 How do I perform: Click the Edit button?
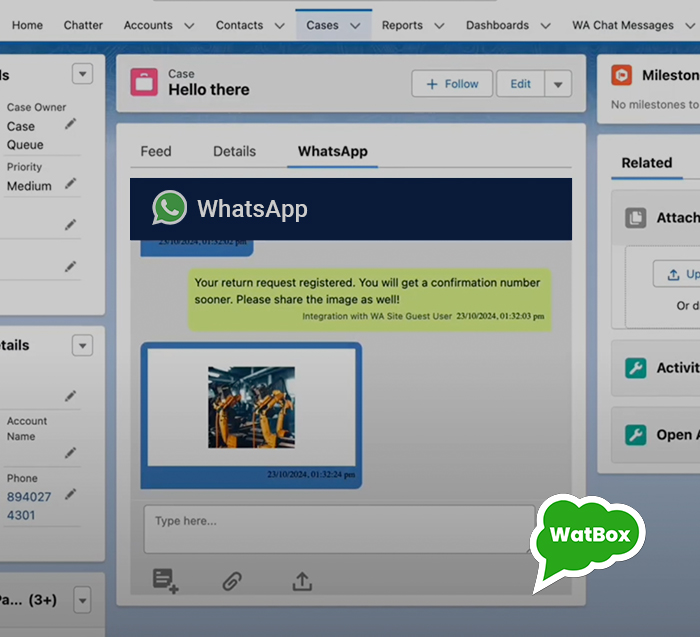click(x=521, y=83)
